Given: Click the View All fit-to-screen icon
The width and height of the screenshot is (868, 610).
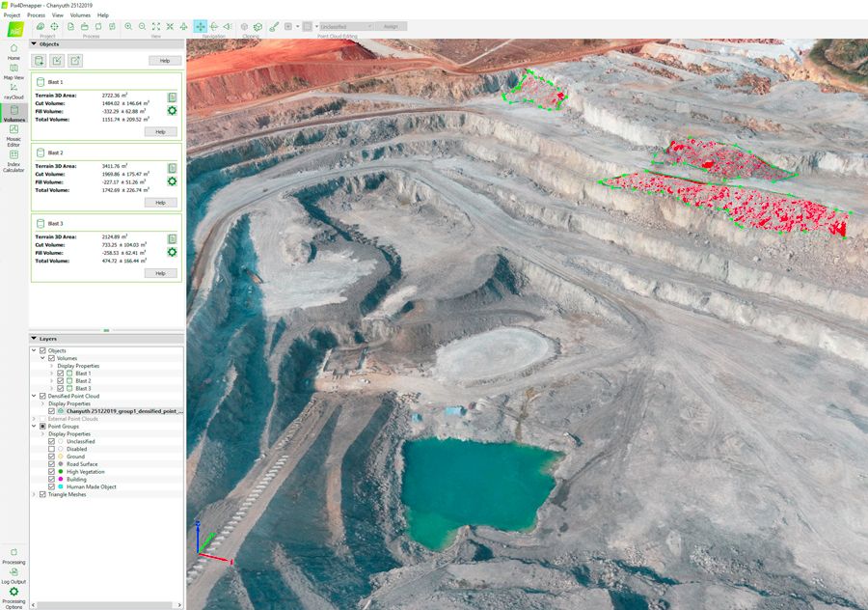Looking at the screenshot, I should coord(156,26).
